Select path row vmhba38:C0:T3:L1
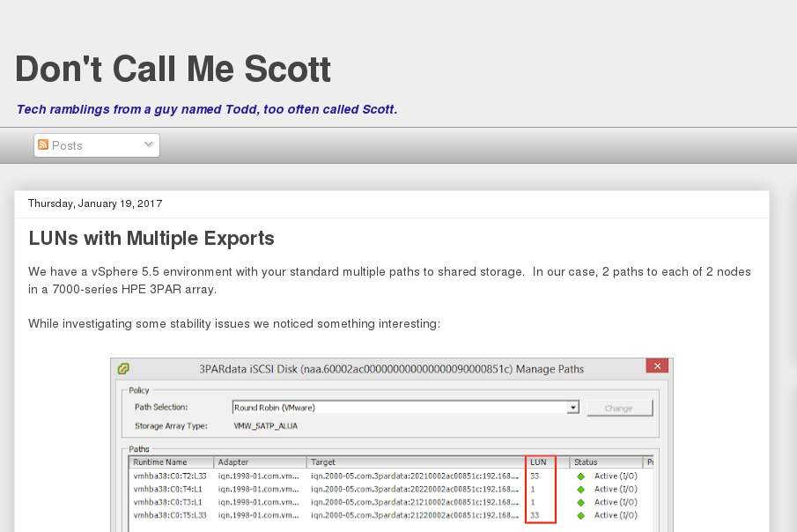Image resolution: width=797 pixels, height=532 pixels. [x=391, y=503]
